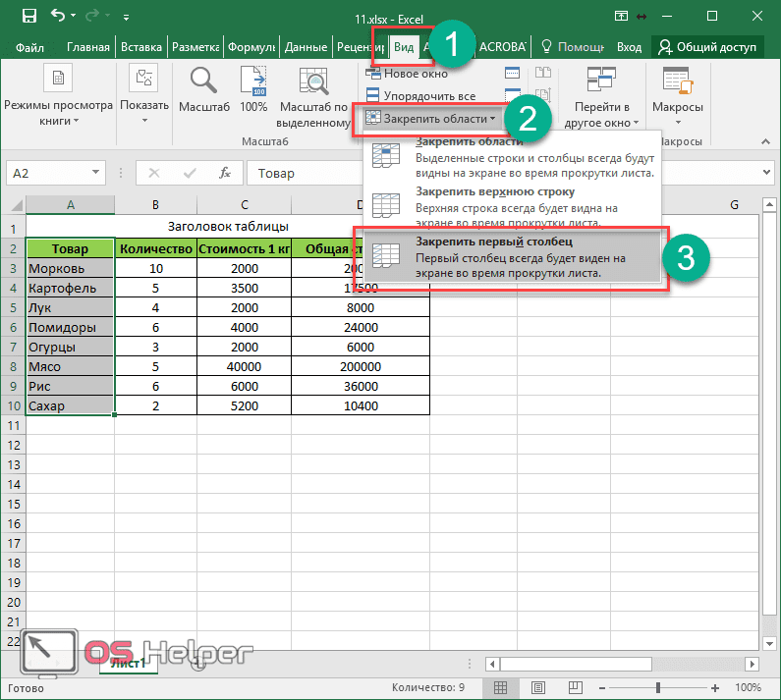Screen dimensions: 781x700
Task: Click the cell containing Картофель
Action: 70,288
